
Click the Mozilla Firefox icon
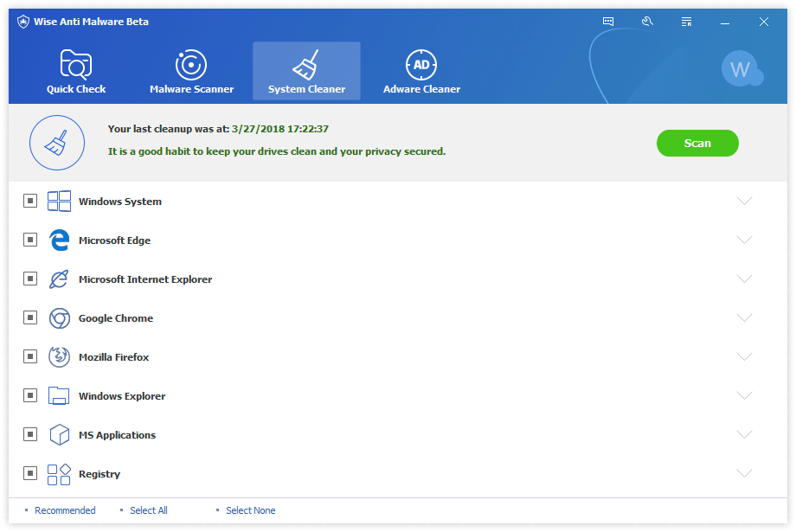pos(59,356)
